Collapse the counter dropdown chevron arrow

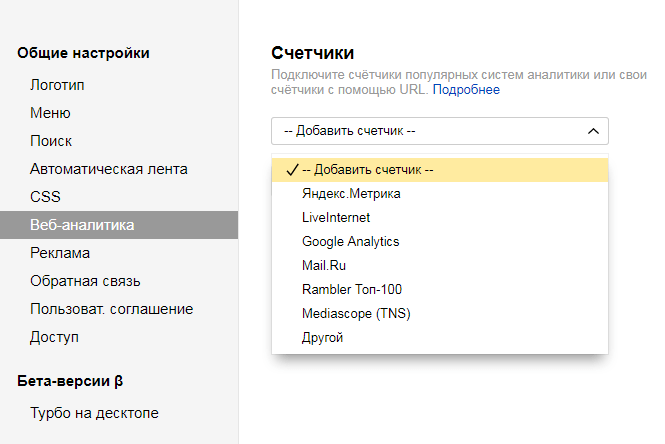click(592, 131)
